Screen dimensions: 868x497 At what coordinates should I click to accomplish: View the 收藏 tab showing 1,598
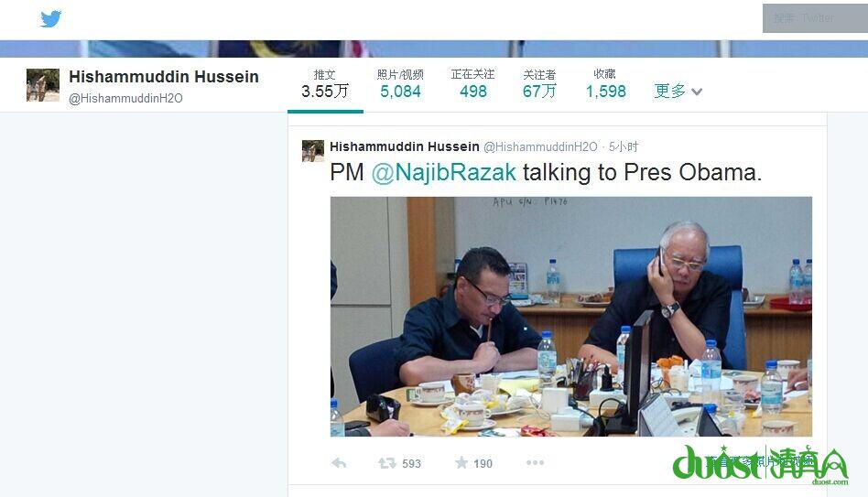point(605,84)
